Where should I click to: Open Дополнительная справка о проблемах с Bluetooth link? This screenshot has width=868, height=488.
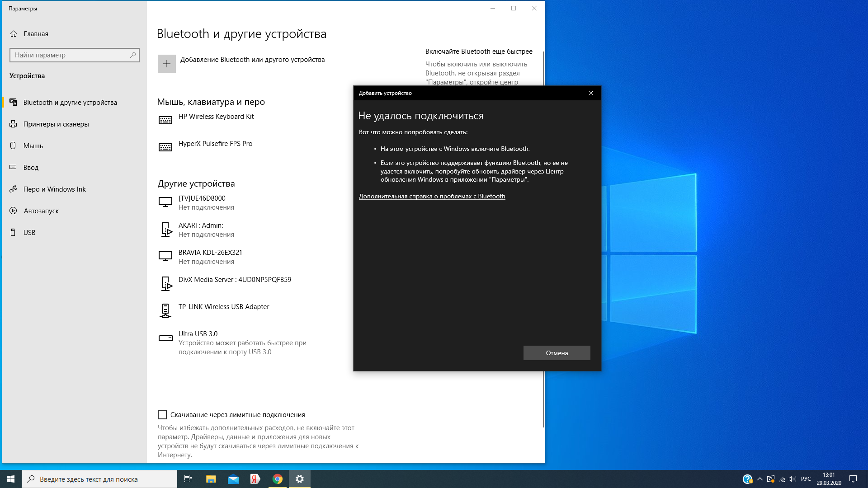(x=432, y=196)
